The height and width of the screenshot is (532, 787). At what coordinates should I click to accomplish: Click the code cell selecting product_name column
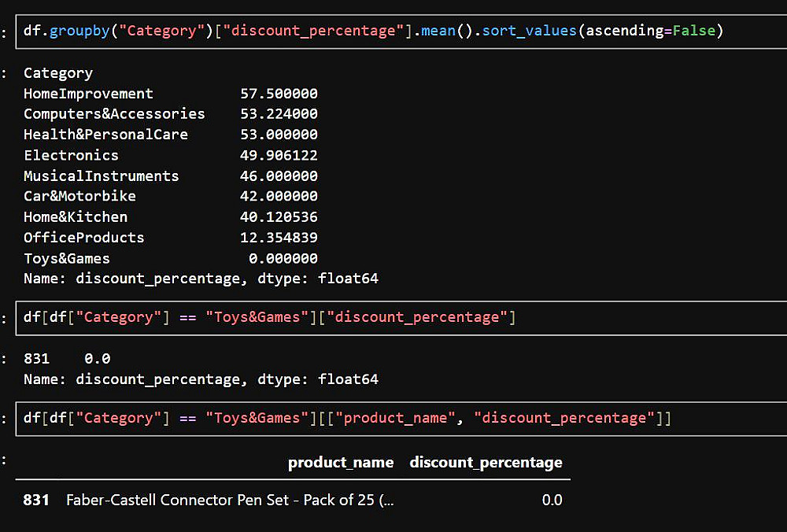393,418
